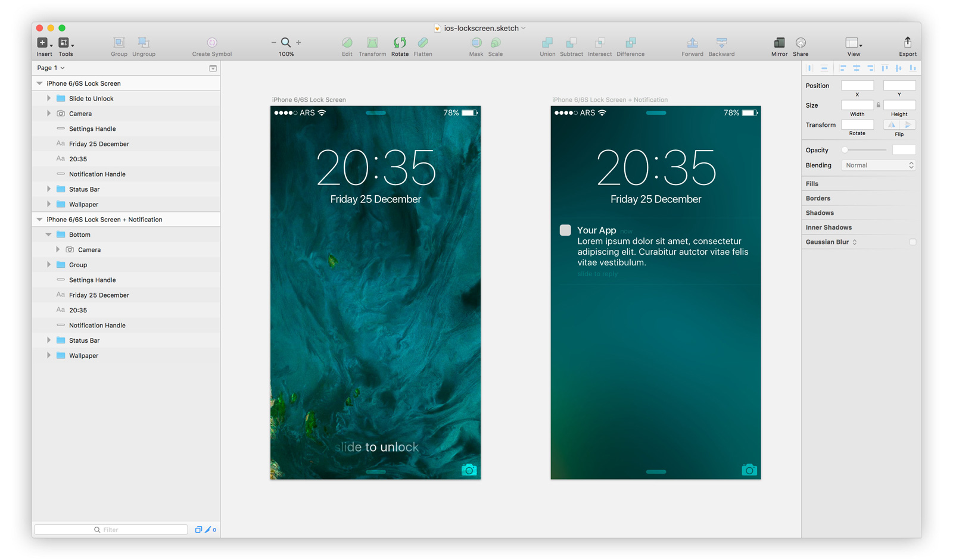The width and height of the screenshot is (953, 560).
Task: Zoom in with the plus button
Action: pos(298,42)
